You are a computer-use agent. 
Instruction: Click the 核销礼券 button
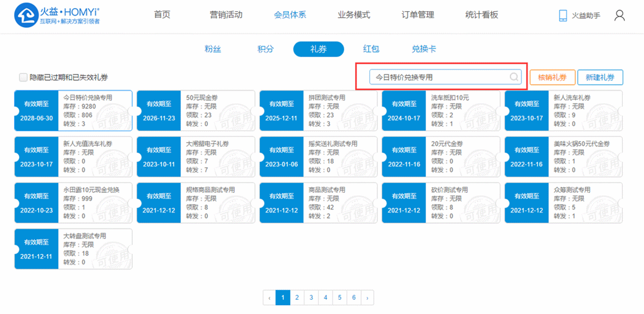[552, 77]
